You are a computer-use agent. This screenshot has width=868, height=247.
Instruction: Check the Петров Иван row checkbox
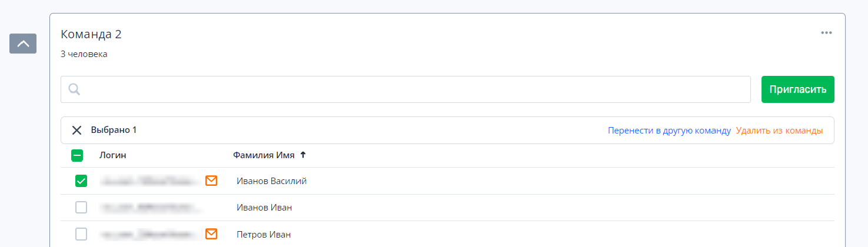[81, 234]
